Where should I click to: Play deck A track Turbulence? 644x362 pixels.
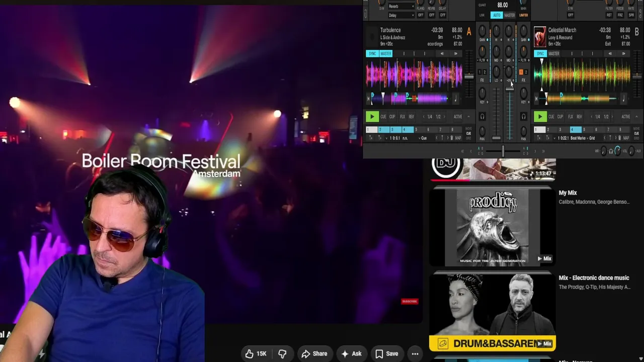[372, 117]
